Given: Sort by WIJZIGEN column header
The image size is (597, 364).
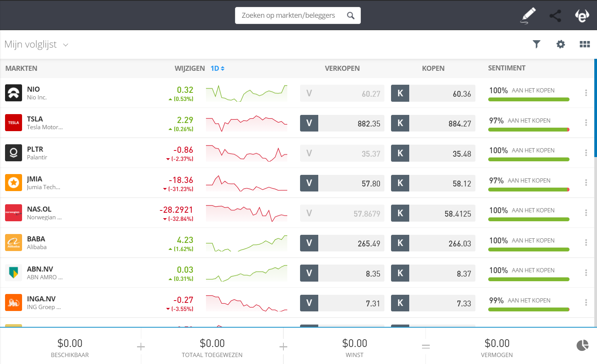Looking at the screenshot, I should point(190,68).
